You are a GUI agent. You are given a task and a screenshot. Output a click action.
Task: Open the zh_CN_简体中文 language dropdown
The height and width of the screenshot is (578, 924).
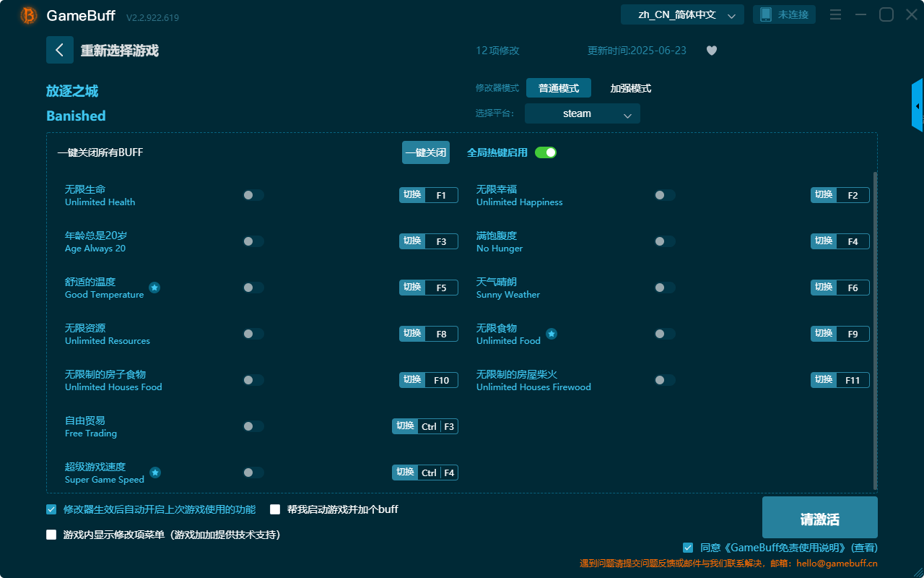pyautogui.click(x=681, y=14)
